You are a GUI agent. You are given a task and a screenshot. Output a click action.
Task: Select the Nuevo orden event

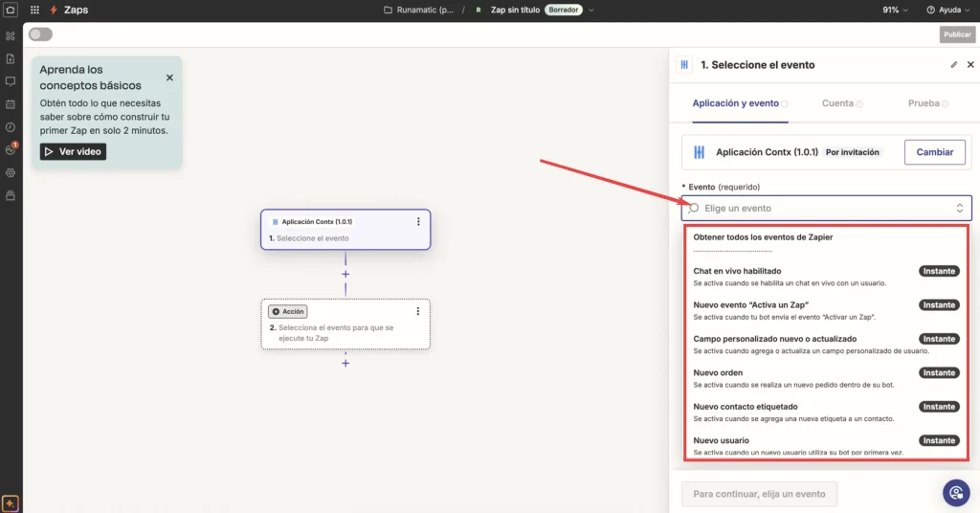tap(826, 378)
